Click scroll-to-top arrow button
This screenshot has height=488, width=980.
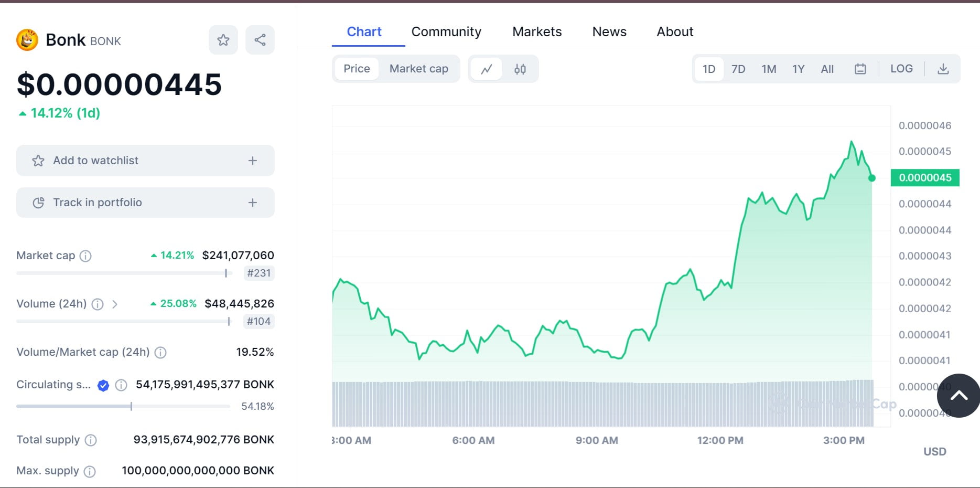959,396
